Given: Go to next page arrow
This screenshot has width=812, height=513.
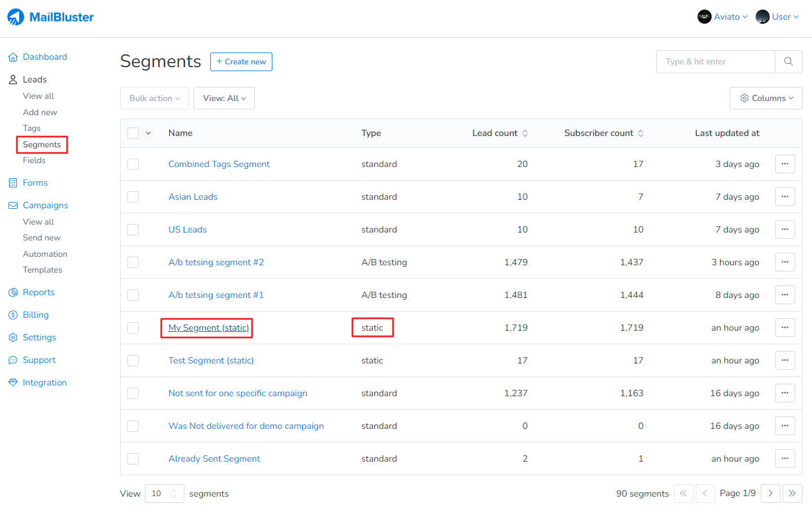Looking at the screenshot, I should click(770, 493).
